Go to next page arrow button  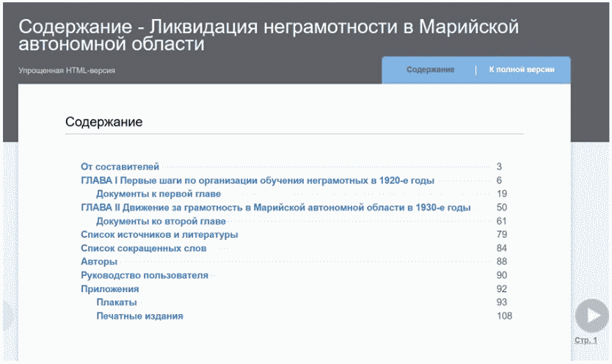point(591,316)
